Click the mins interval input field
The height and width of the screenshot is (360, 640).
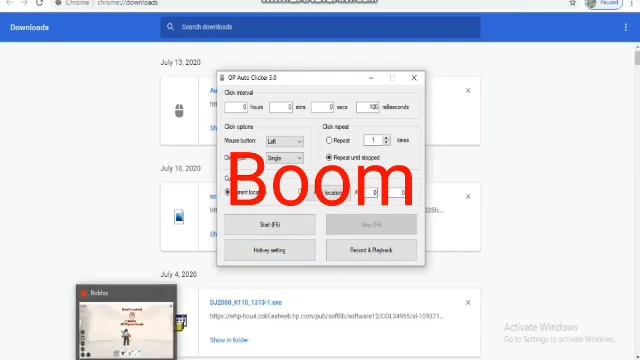281,107
